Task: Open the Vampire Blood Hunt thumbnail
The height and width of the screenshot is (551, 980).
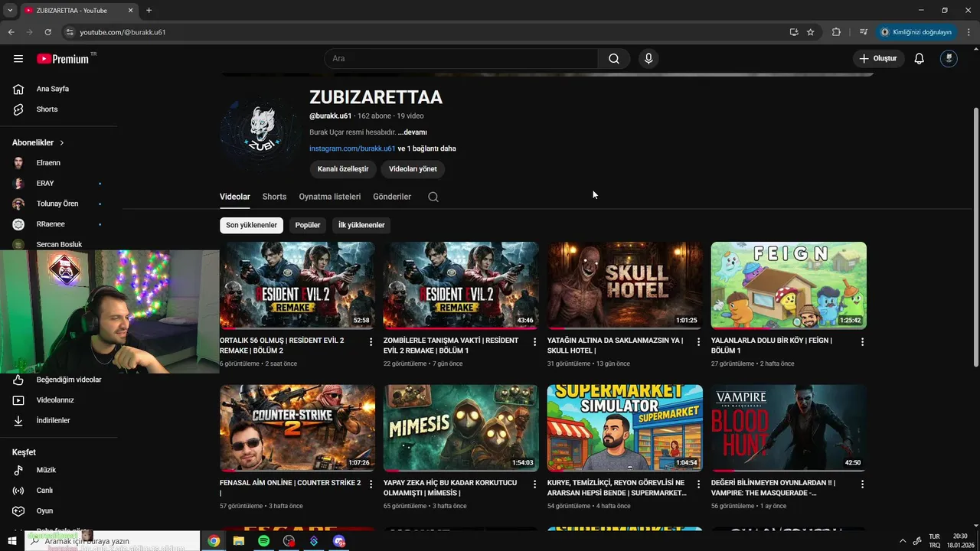Action: tap(789, 428)
